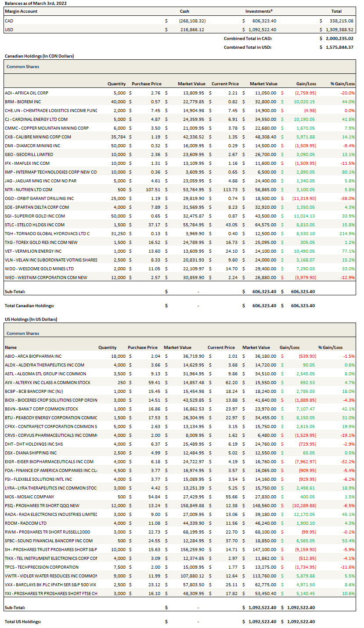Select TGH Tornado Global Hydrovacs 214.9% cell
This screenshot has width=364, height=628.
pos(347,233)
